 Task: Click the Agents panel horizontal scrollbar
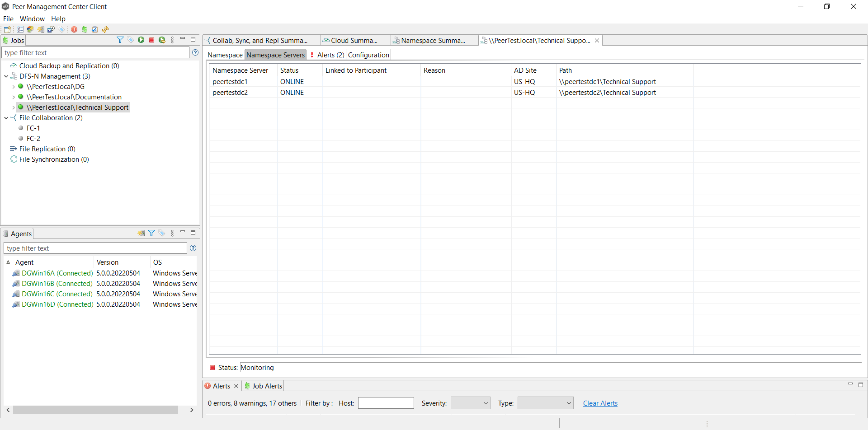tap(95, 410)
